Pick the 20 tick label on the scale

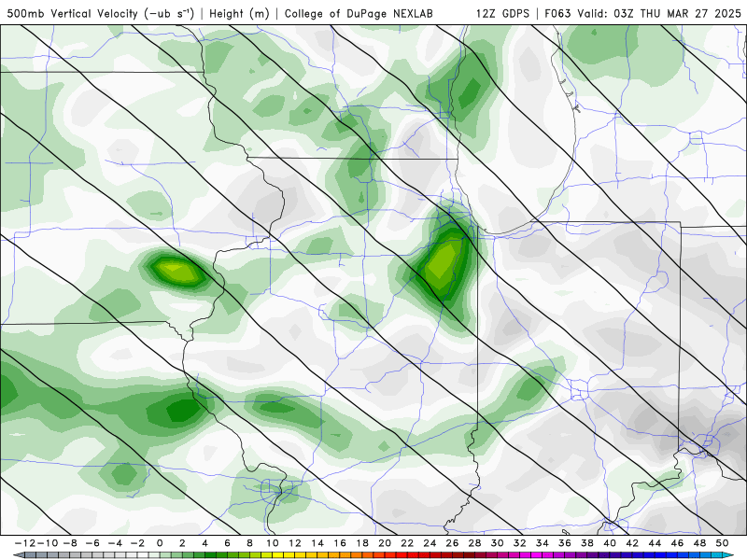[x=385, y=543]
